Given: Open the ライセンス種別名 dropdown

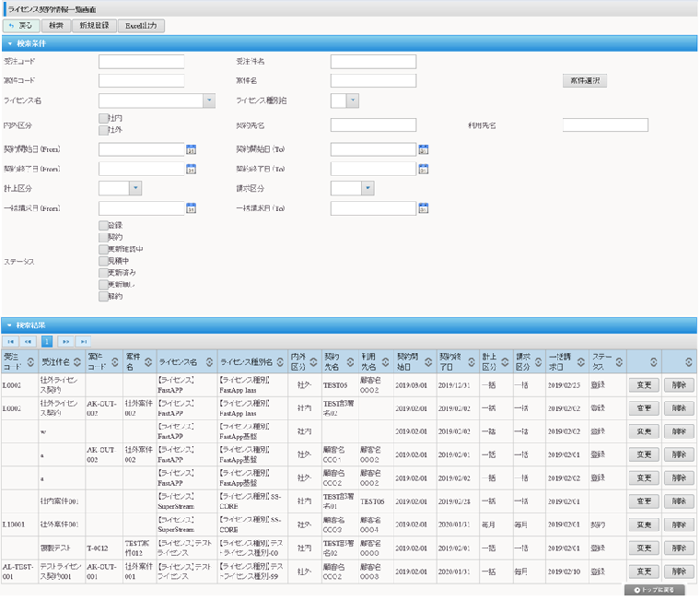Looking at the screenshot, I should tap(353, 100).
